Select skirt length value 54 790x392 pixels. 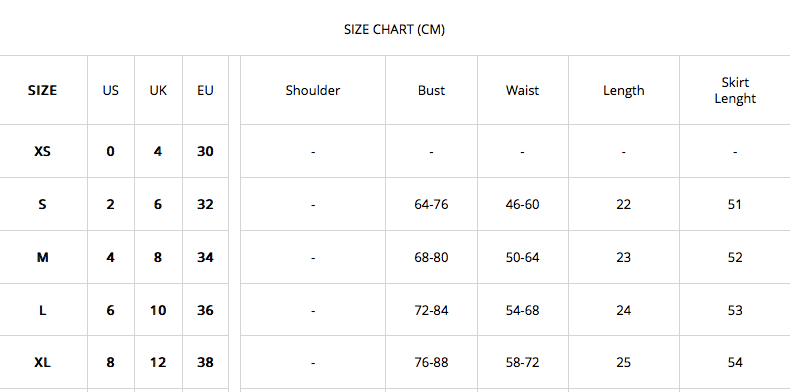coord(735,362)
